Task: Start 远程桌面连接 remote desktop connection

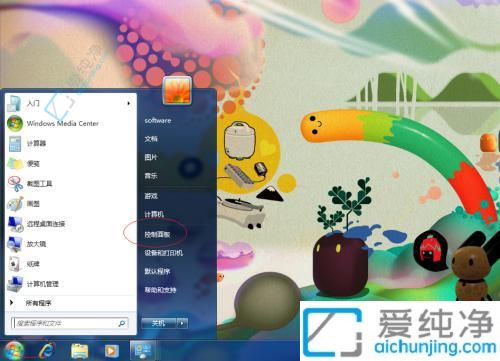Action: tap(70, 224)
